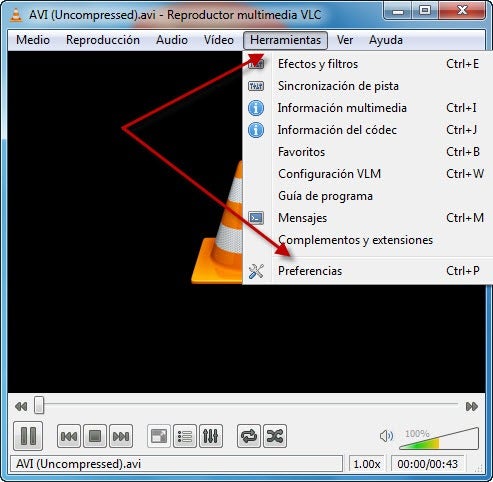Open the Medio menu

33,40
